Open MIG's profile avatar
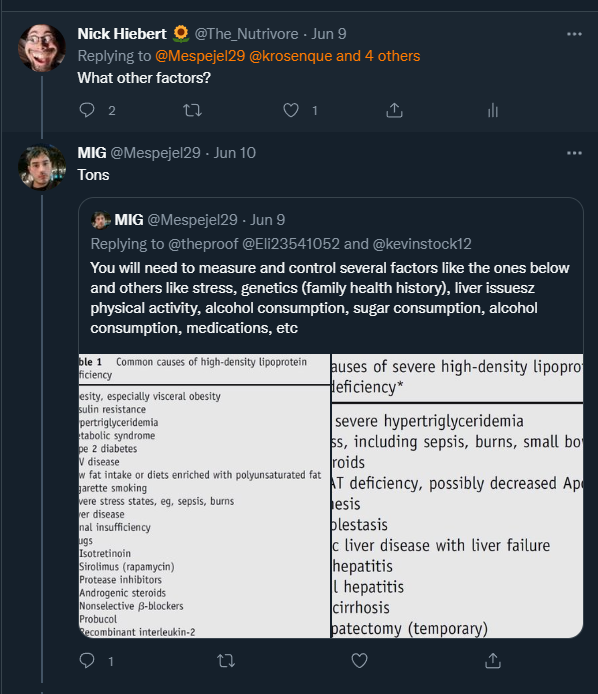This screenshot has height=694, width=598. click(x=42, y=167)
